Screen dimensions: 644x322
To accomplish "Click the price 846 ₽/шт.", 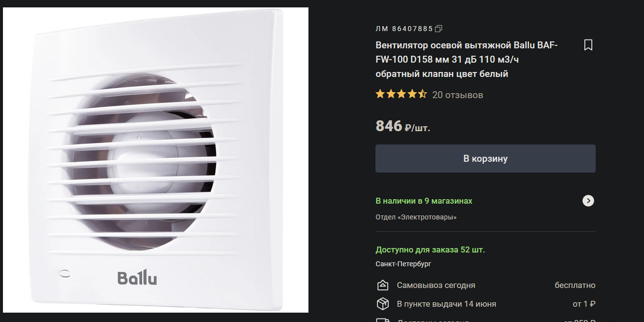I will [x=403, y=126].
